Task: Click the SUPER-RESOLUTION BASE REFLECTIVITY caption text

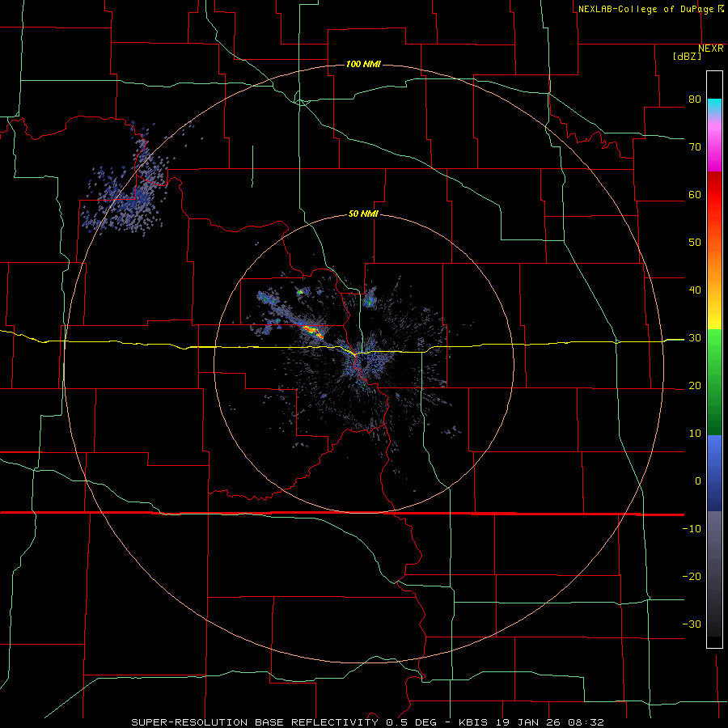Action: [255, 722]
